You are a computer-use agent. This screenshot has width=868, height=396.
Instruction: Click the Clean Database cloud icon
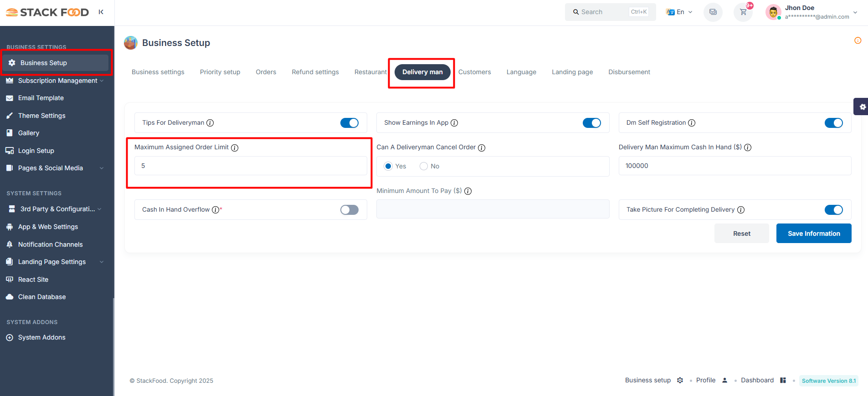click(x=10, y=297)
